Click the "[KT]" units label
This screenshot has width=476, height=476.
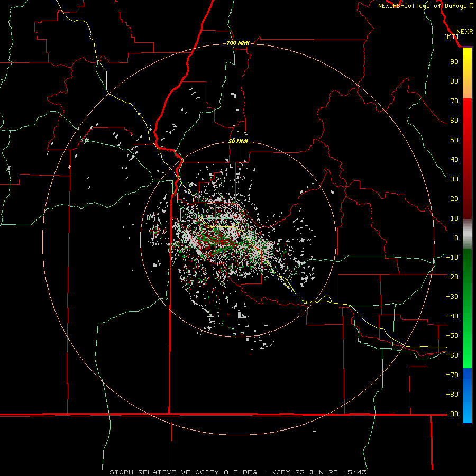(451, 36)
